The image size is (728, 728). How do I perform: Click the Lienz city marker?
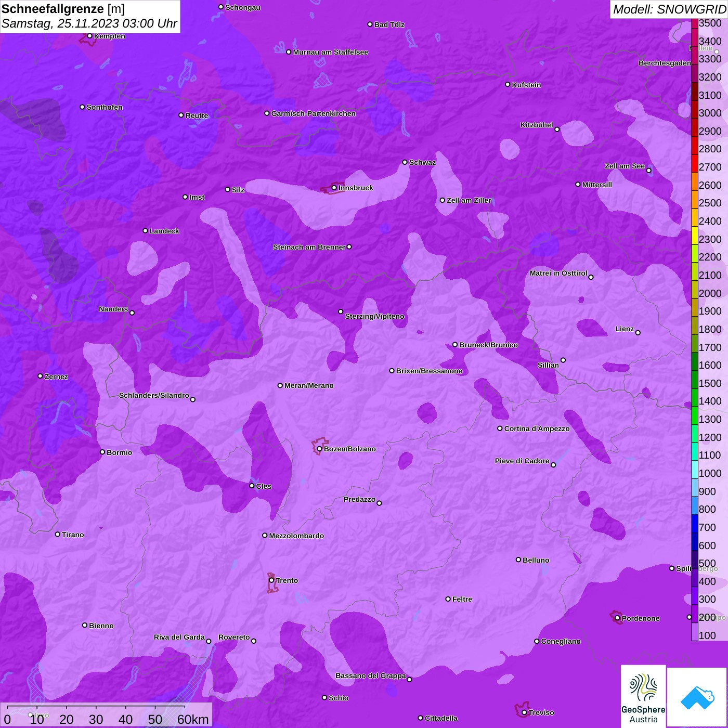coord(638,333)
